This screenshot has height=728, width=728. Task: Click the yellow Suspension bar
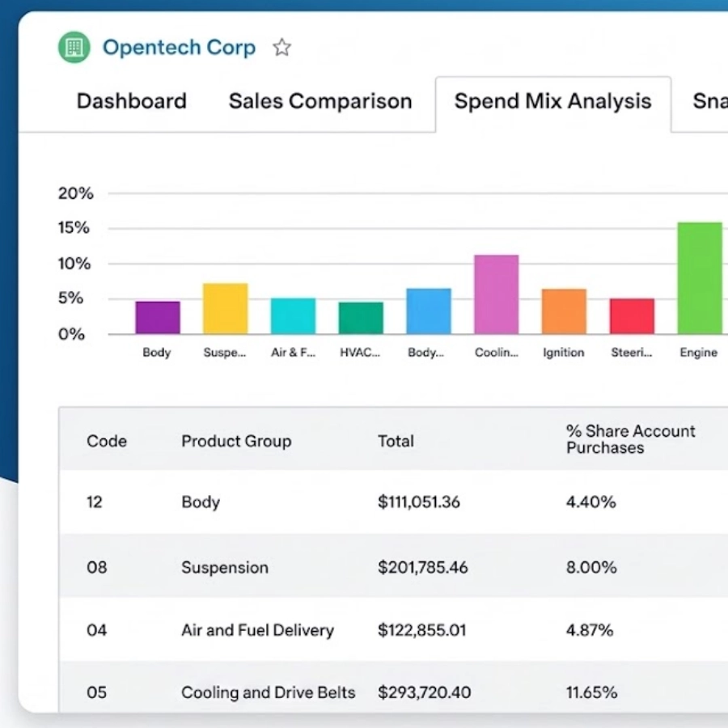pyautogui.click(x=226, y=308)
